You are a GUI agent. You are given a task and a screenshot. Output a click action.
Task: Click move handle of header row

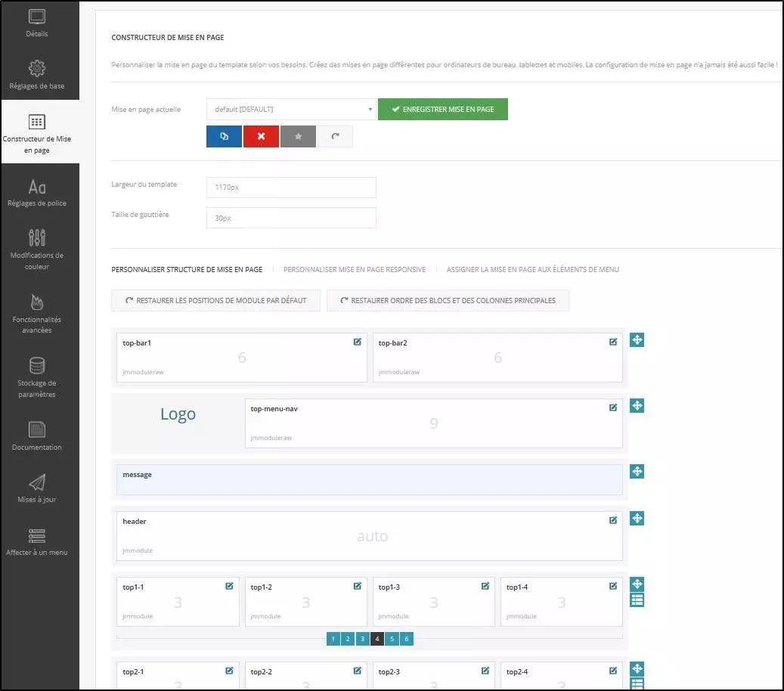[x=637, y=519]
